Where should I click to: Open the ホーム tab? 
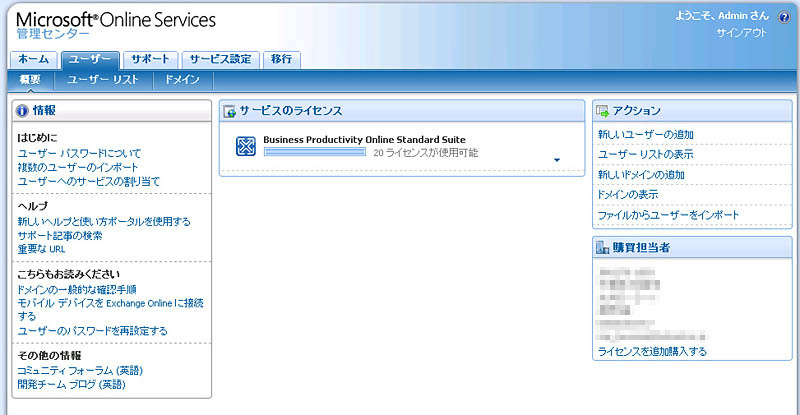(34, 59)
